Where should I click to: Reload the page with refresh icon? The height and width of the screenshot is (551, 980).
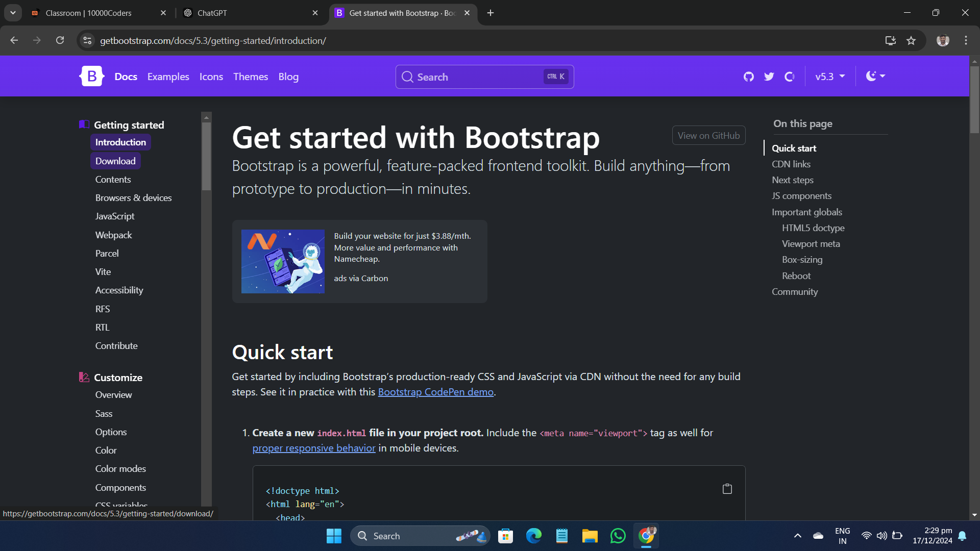point(60,40)
